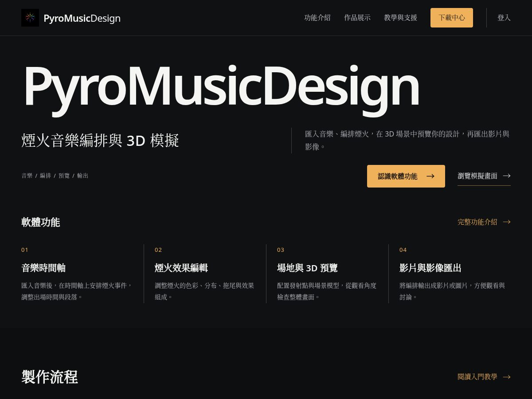Click the arrow beside 瀏覽模擬畫面
The height and width of the screenshot is (399, 532).
[507, 176]
